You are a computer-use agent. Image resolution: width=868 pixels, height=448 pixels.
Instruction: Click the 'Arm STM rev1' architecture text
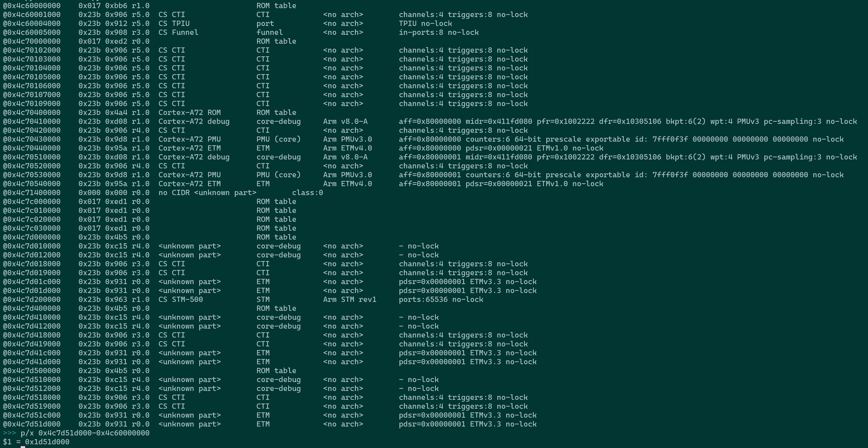[349, 299]
